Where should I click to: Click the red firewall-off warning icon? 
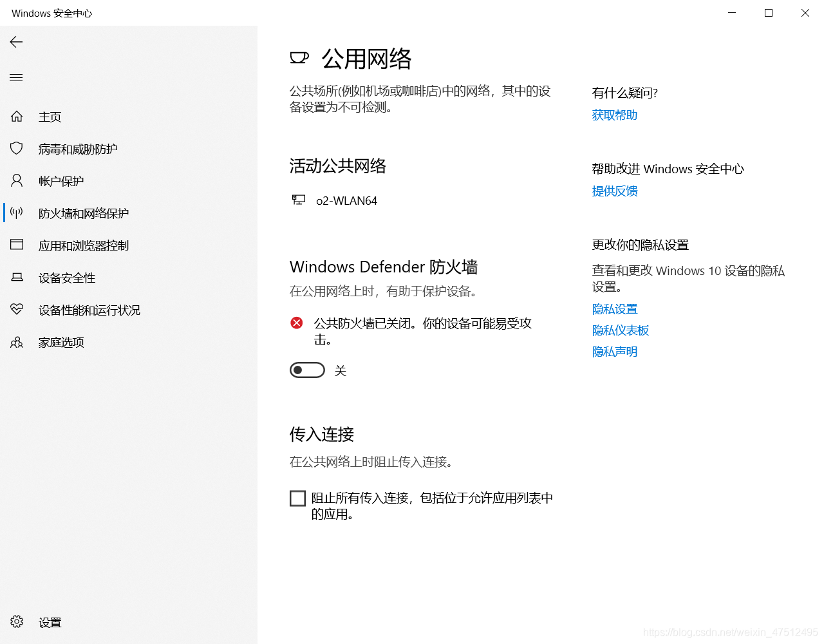coord(297,323)
